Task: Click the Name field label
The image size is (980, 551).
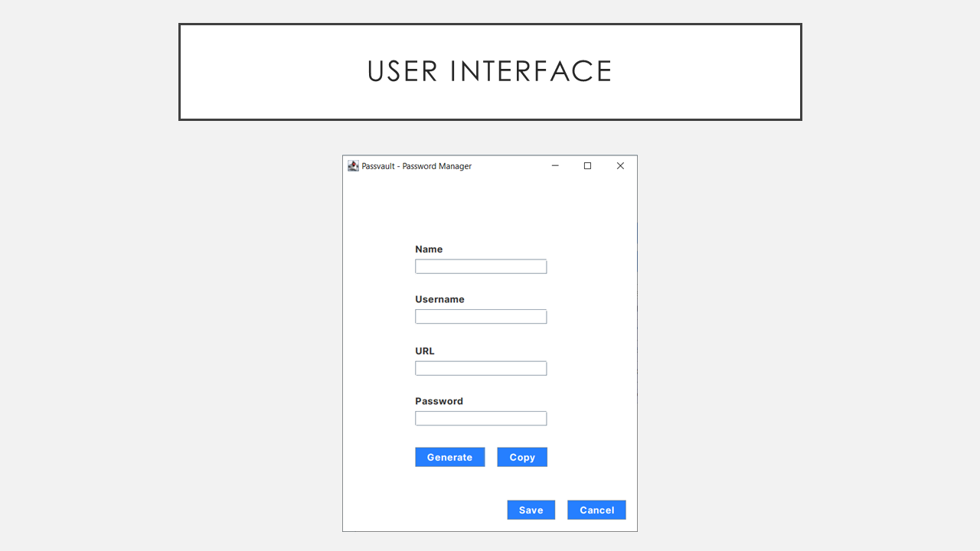Action: tap(429, 249)
